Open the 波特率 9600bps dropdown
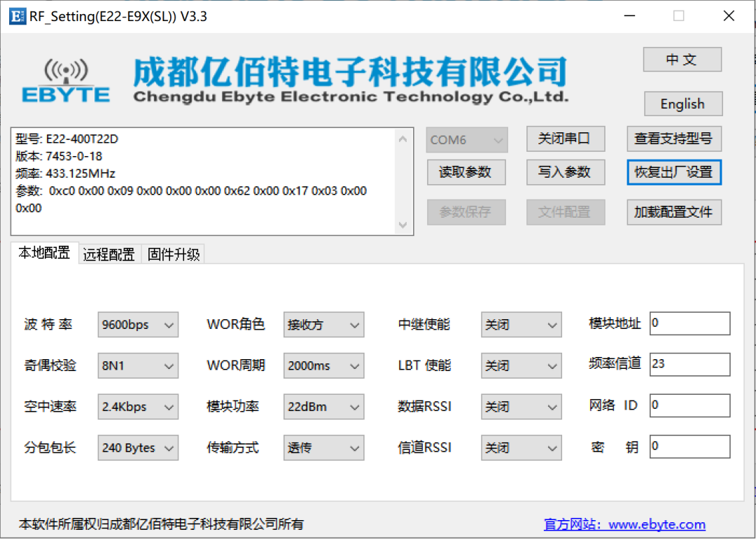The height and width of the screenshot is (539, 756). (x=138, y=325)
